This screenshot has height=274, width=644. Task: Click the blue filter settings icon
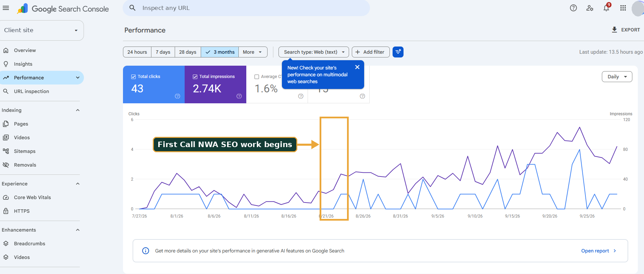tap(398, 52)
